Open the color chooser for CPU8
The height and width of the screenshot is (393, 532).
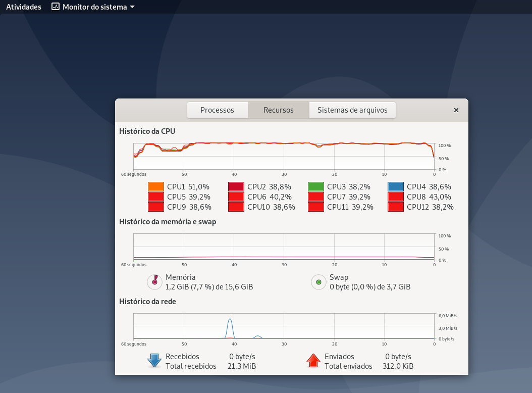click(x=396, y=197)
